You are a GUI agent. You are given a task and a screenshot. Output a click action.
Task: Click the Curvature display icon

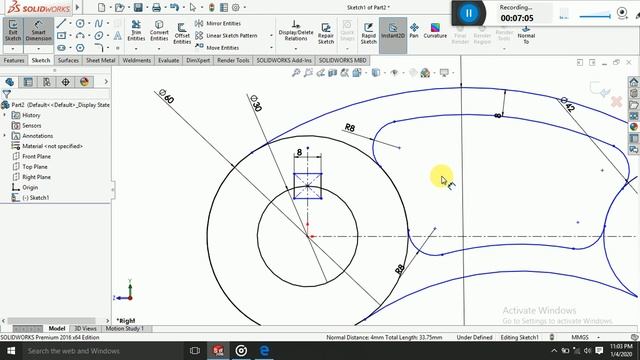coord(435,31)
